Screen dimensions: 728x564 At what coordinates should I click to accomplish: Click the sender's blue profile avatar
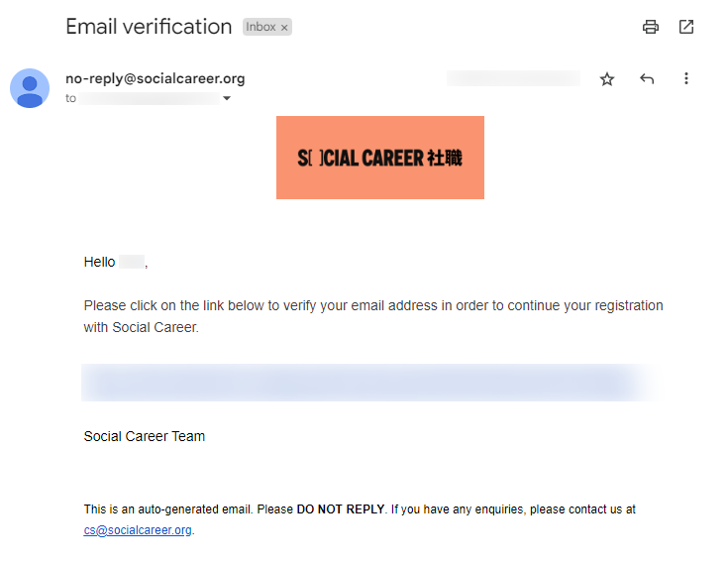(30, 88)
